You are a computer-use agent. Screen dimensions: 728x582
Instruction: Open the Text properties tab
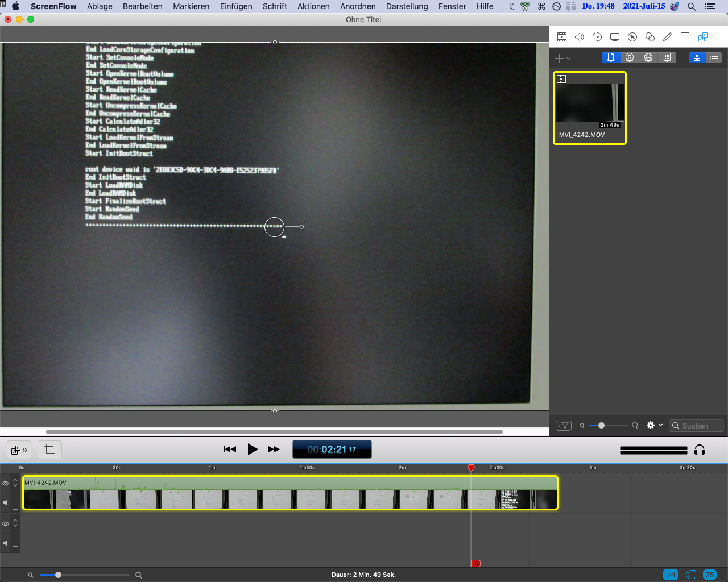(x=685, y=37)
